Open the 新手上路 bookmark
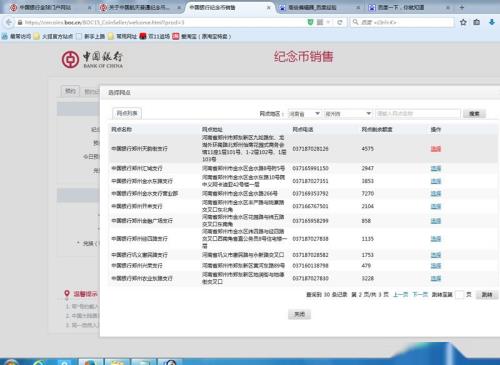The width and height of the screenshot is (500, 365). click(90, 36)
